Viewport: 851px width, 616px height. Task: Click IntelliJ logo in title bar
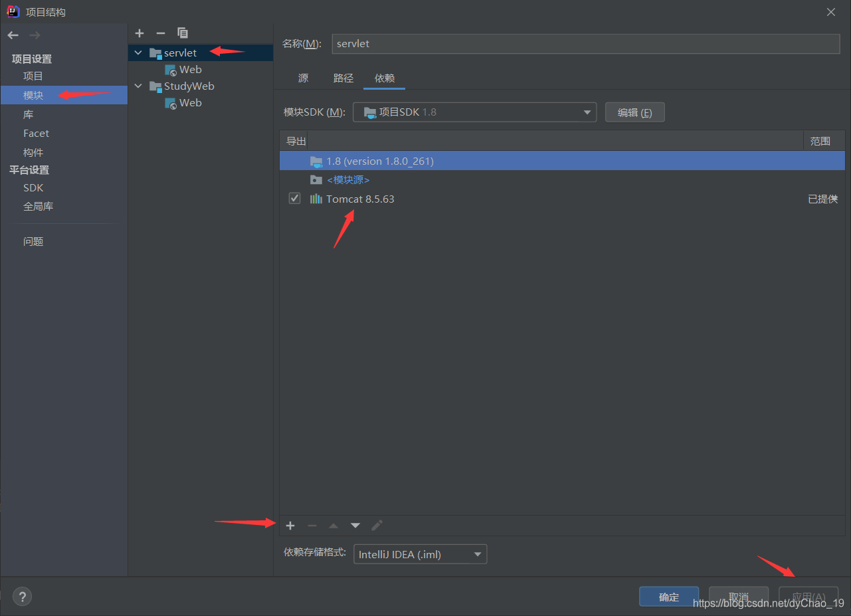pyautogui.click(x=13, y=12)
